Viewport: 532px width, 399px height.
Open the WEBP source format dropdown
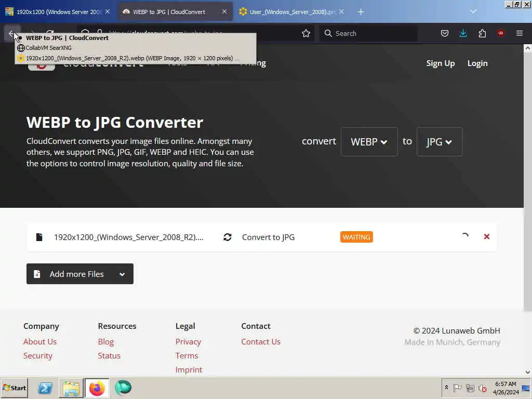tap(369, 142)
